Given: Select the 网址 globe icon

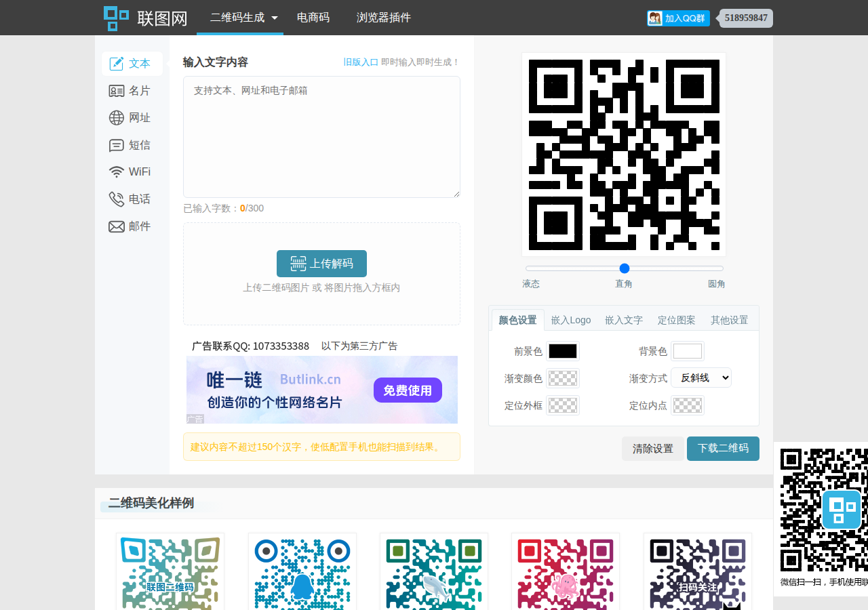Looking at the screenshot, I should (x=116, y=118).
